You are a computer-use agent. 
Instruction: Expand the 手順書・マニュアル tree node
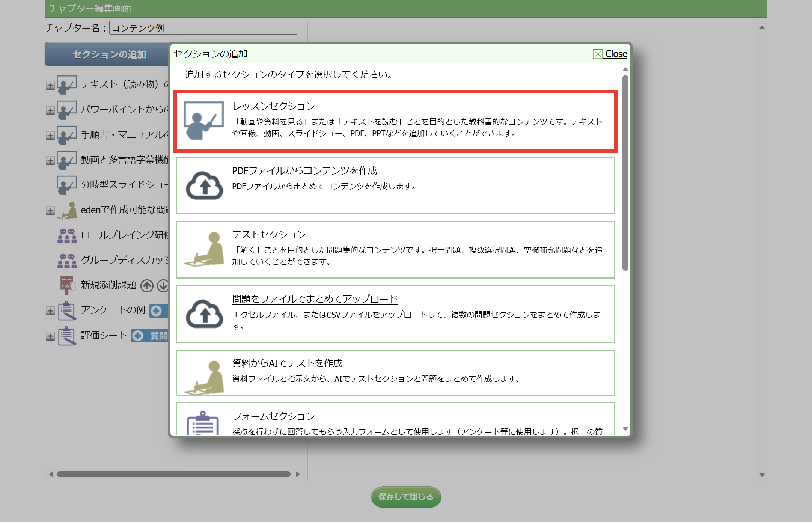pos(50,136)
